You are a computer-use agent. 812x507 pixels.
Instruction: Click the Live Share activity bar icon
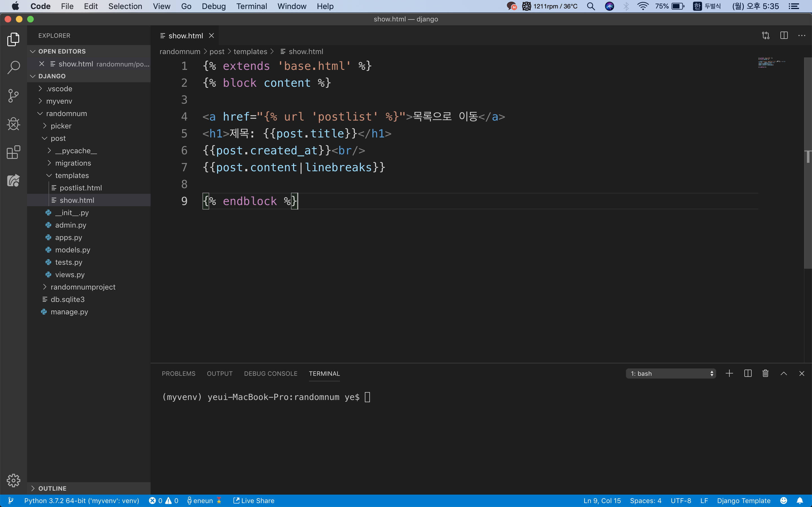[14, 181]
